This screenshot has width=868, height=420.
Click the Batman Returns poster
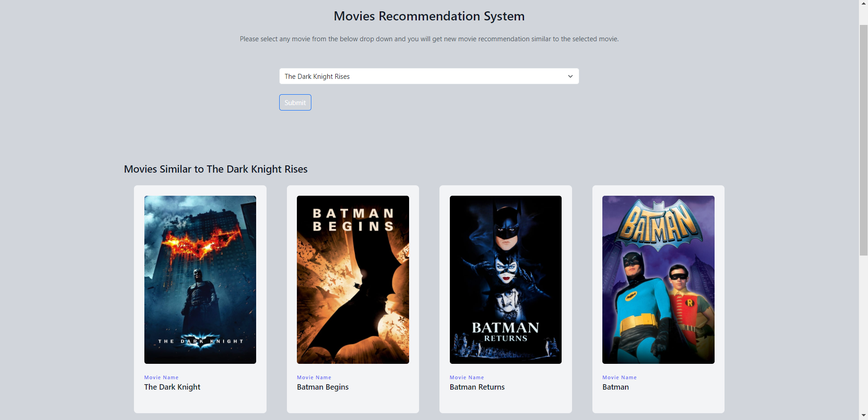[x=505, y=279]
